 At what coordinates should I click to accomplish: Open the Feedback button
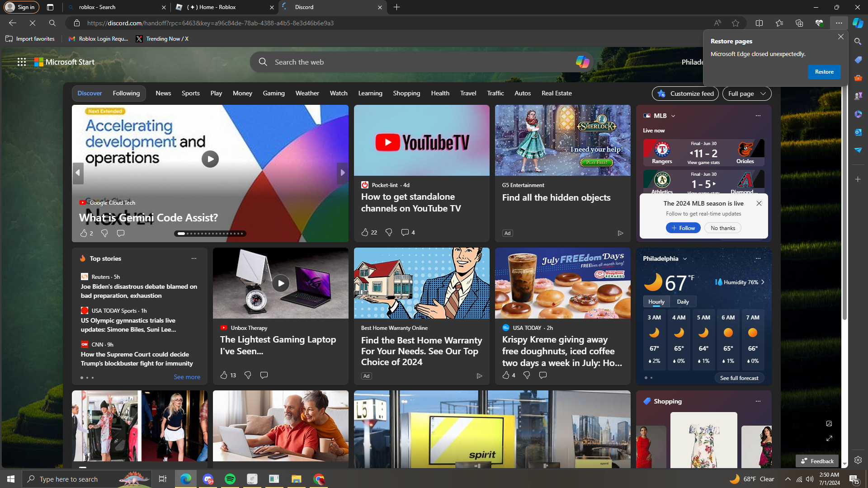coord(817,461)
